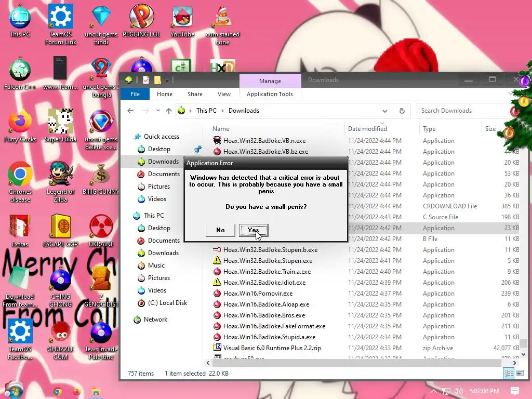Select the Super Hilda desktop icon
Viewport: 532px width, 399px height.
pyautogui.click(x=60, y=126)
